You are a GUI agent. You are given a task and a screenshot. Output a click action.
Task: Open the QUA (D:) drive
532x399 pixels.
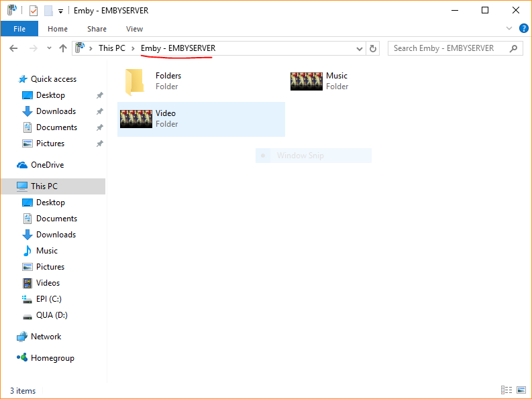52,315
